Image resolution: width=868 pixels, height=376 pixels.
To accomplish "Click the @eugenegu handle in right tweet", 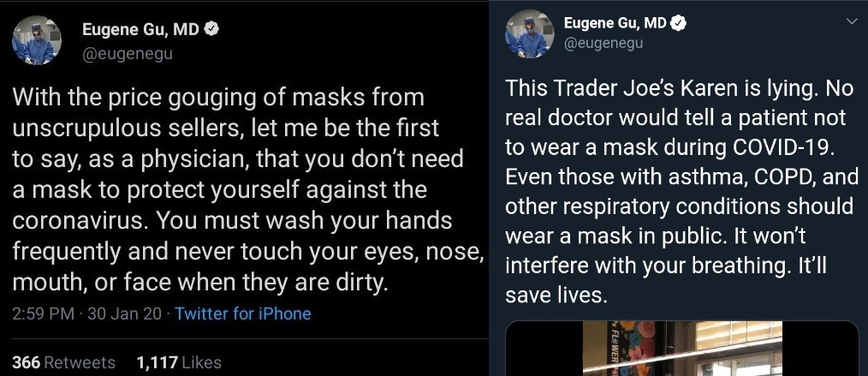I will [x=603, y=43].
